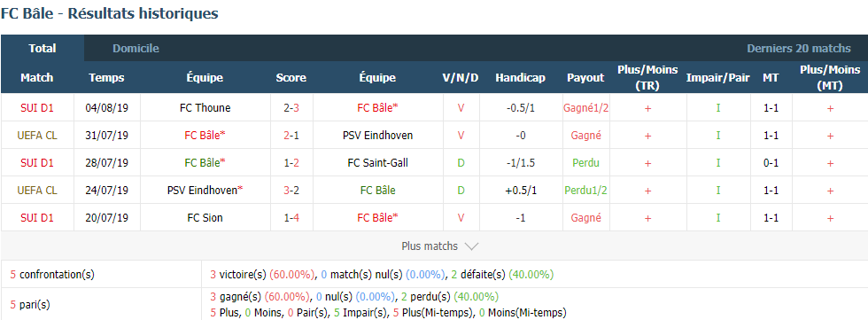Select the red FC Bâle* in the 04/08/19 row

point(377,108)
